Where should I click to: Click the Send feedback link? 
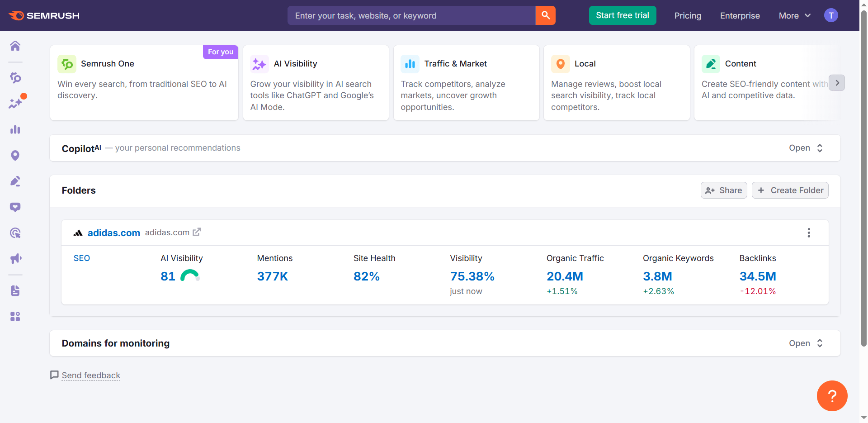click(x=90, y=375)
